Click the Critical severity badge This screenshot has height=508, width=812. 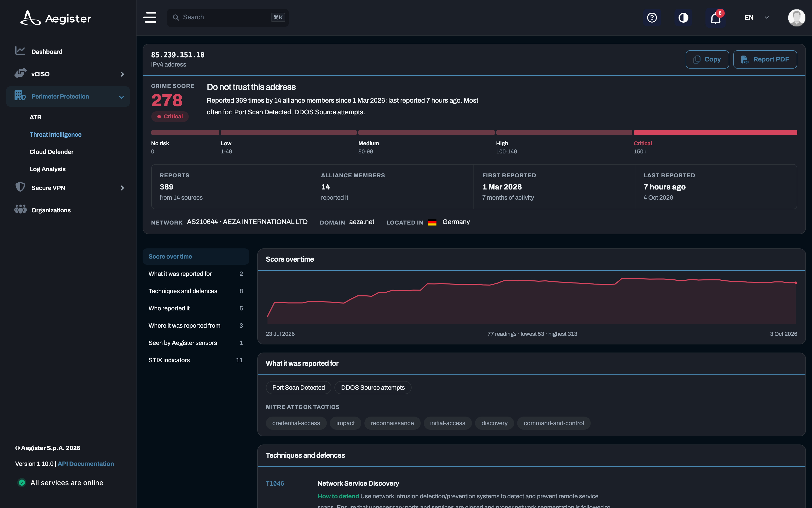tap(170, 117)
